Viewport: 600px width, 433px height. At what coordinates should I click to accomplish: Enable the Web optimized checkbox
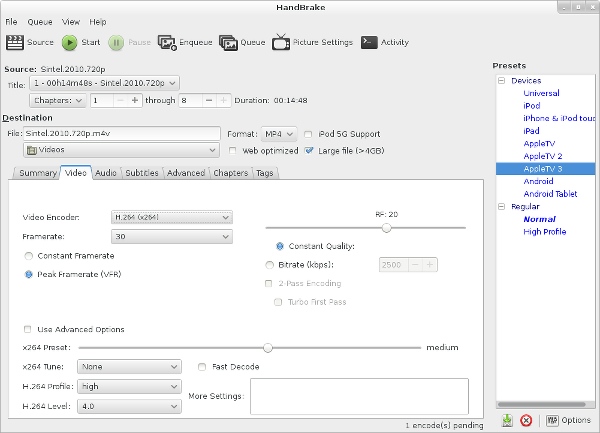[x=233, y=151]
